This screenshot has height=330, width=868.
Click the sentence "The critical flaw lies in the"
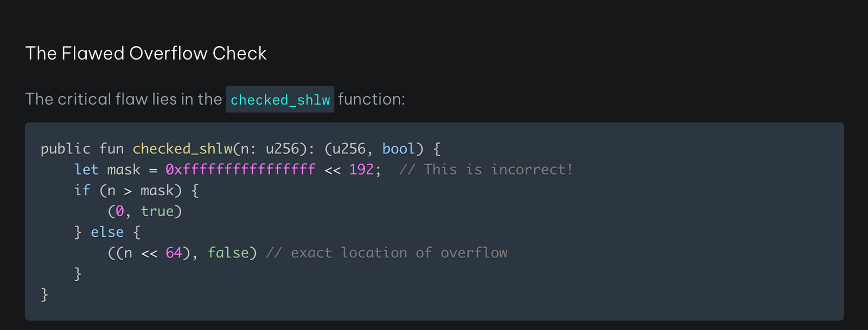[123, 99]
